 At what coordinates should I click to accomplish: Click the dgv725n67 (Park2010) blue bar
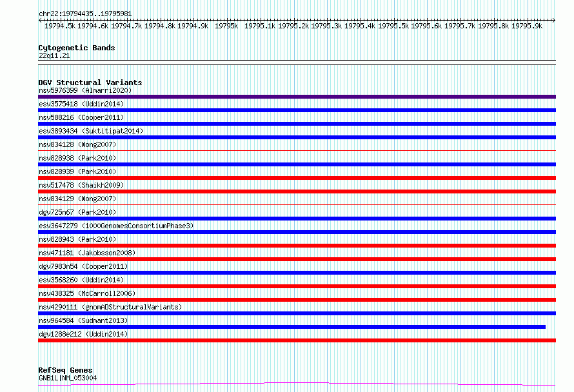coord(297,219)
